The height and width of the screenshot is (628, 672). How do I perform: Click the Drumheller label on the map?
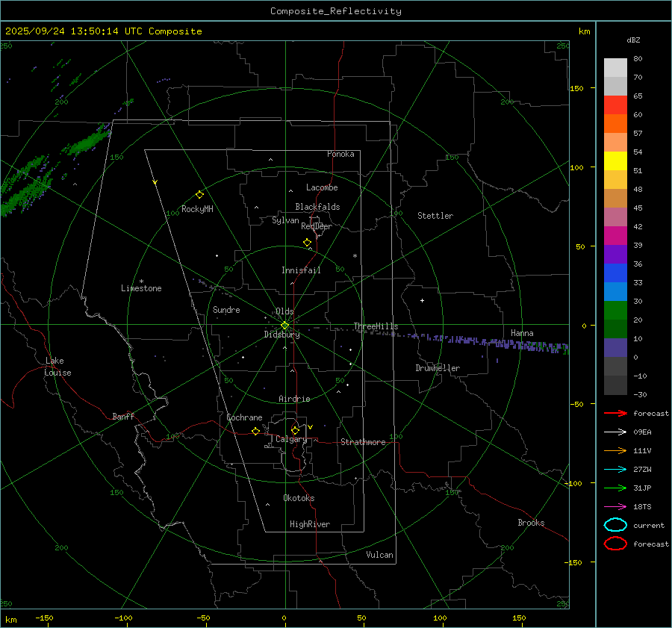click(x=438, y=368)
